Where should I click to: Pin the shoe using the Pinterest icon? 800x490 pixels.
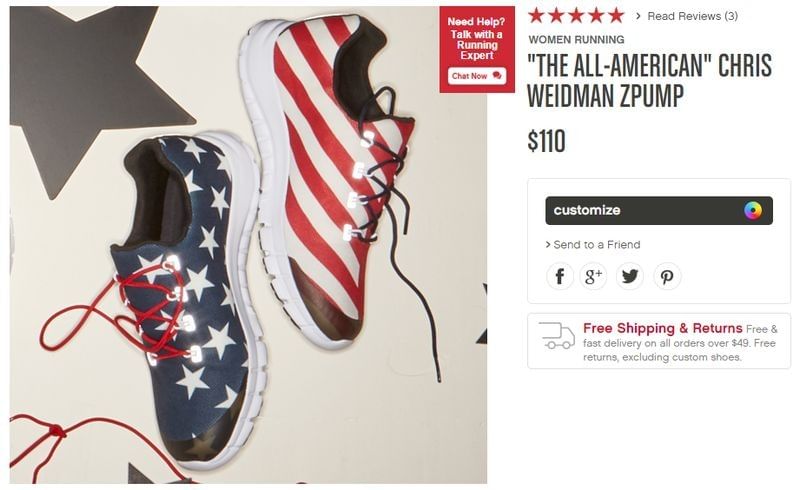click(667, 276)
